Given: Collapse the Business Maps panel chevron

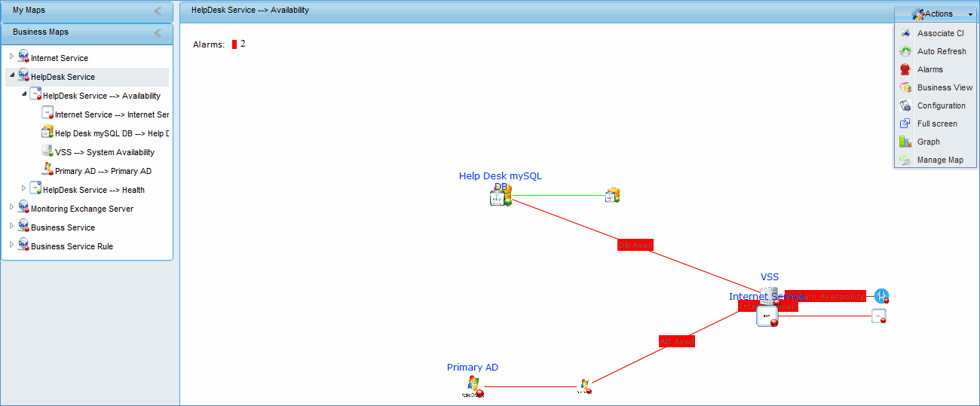Looking at the screenshot, I should pyautogui.click(x=158, y=33).
